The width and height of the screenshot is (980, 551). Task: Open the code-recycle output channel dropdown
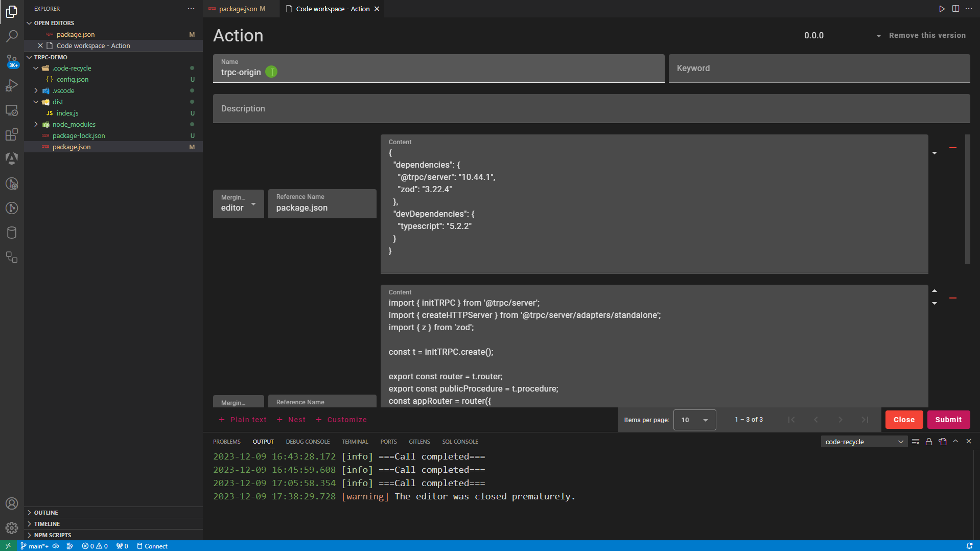click(864, 442)
